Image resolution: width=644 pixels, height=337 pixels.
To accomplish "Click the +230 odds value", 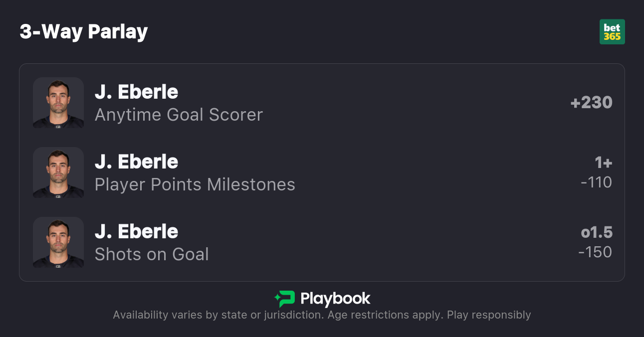I will [x=591, y=103].
